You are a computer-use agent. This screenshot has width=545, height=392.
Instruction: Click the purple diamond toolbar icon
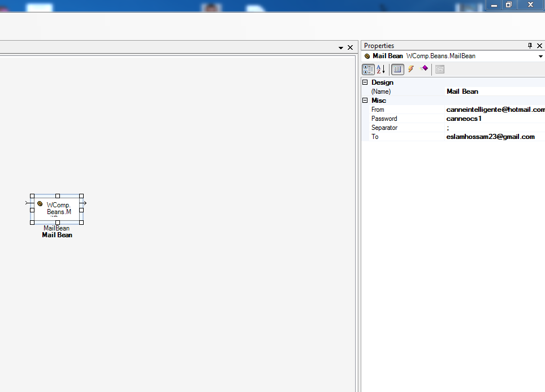(424, 69)
